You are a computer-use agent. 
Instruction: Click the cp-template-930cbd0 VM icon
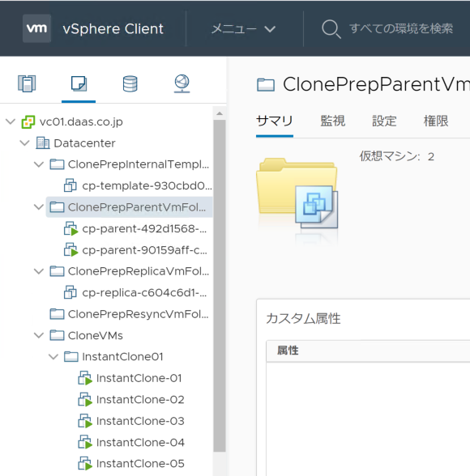coord(70,185)
